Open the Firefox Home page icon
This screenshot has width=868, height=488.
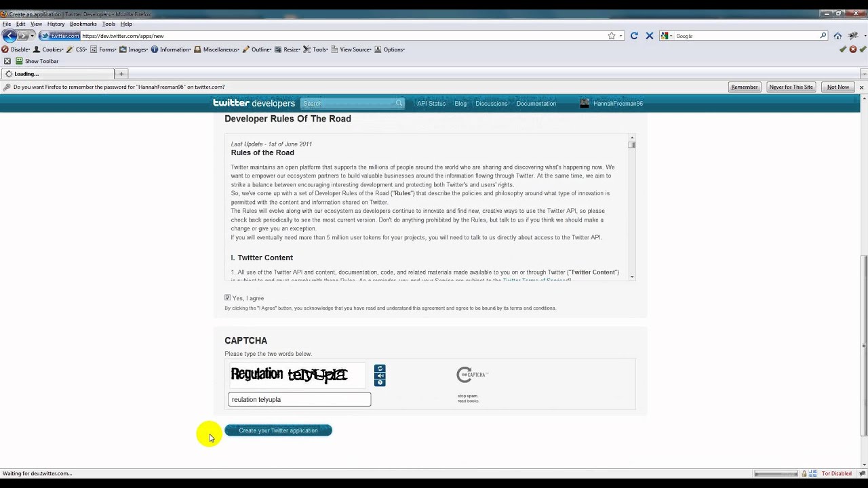(x=837, y=36)
